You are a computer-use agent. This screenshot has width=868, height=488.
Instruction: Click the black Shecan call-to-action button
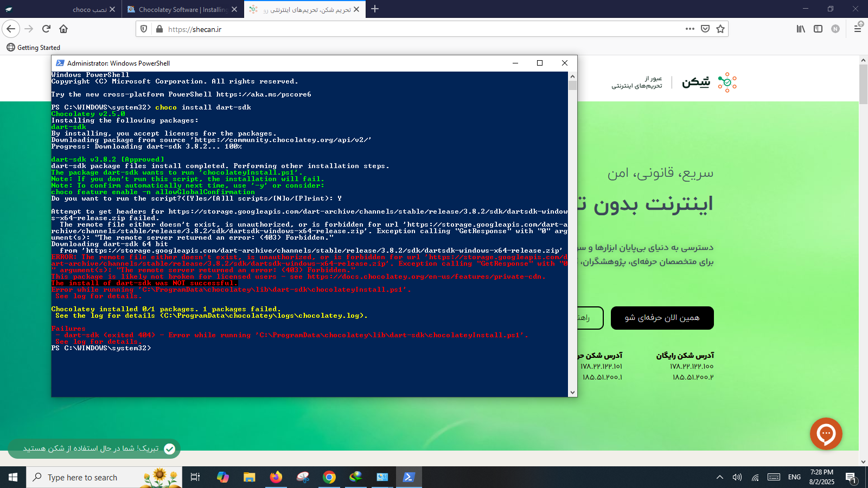662,318
